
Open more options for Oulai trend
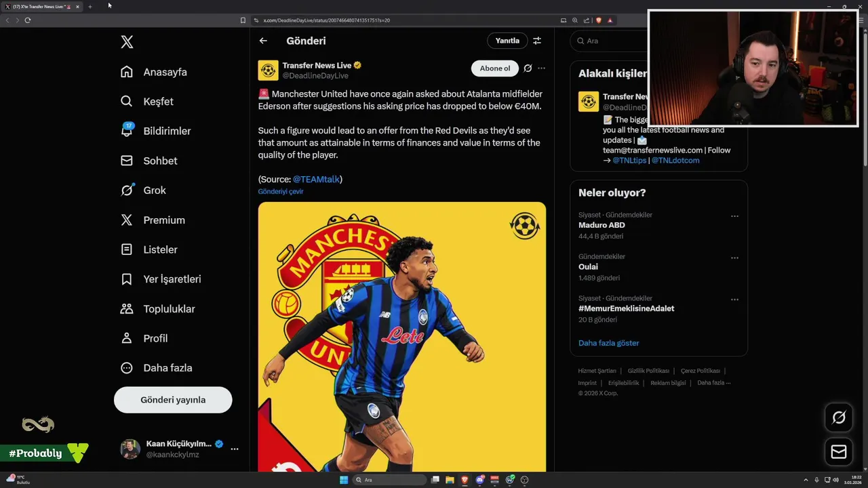click(734, 258)
